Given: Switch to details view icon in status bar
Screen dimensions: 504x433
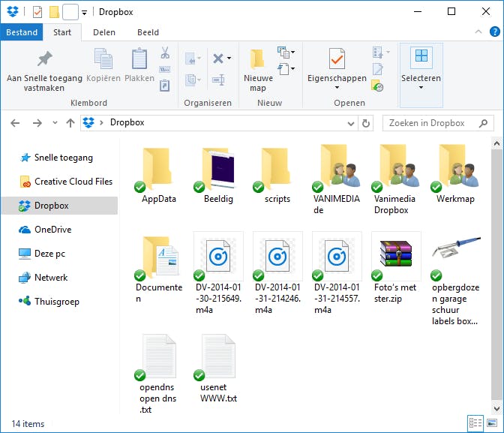Looking at the screenshot, I should pos(475,423).
